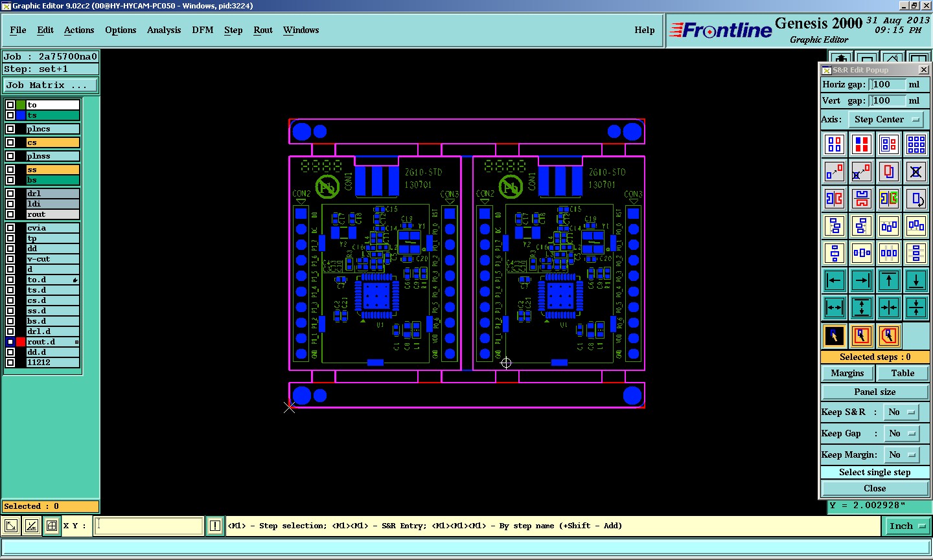Click the Margins button
933x560 pixels.
coord(847,373)
